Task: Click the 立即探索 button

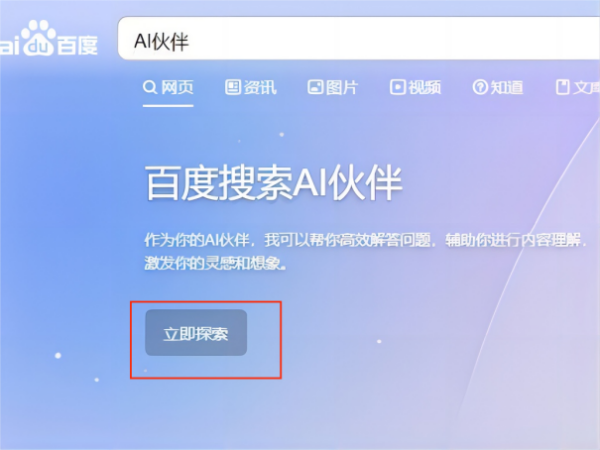Action: click(x=196, y=333)
